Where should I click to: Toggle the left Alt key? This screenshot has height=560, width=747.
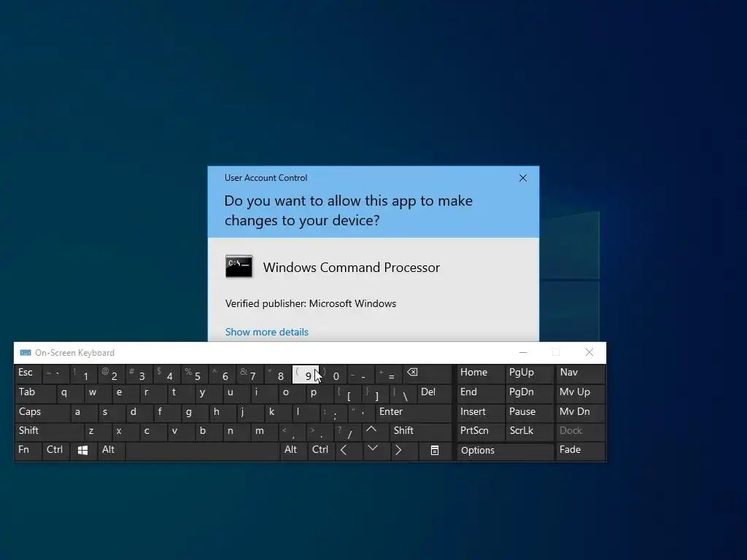click(111, 451)
